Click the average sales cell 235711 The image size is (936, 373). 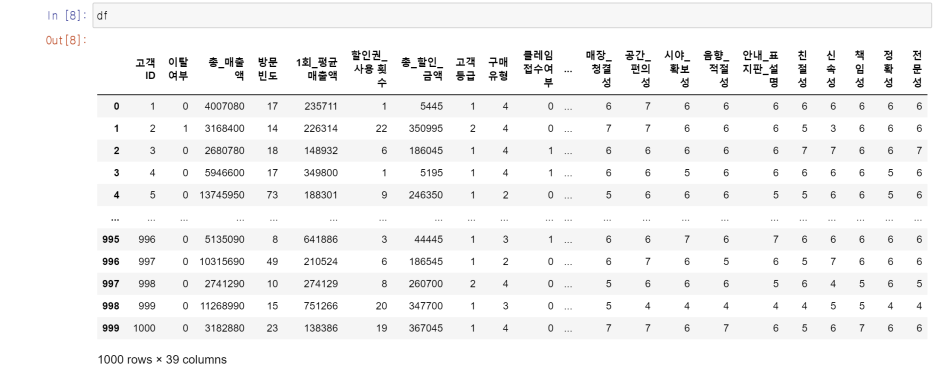pyautogui.click(x=321, y=106)
